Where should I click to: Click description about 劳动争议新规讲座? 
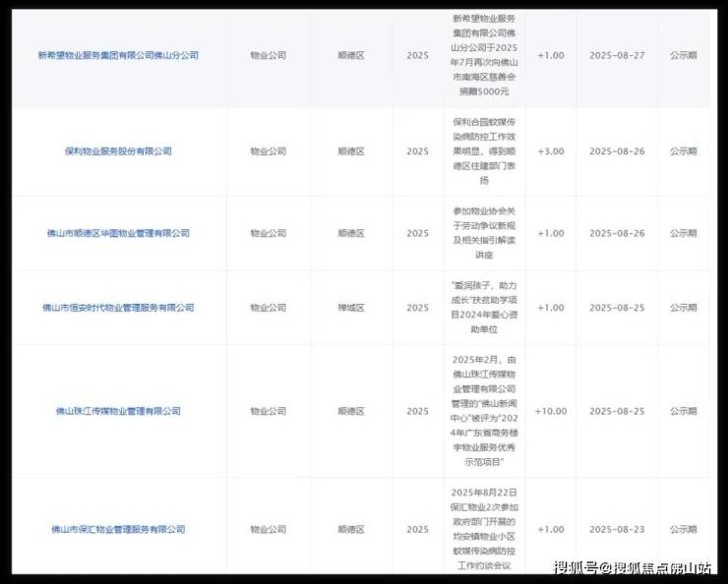(484, 233)
